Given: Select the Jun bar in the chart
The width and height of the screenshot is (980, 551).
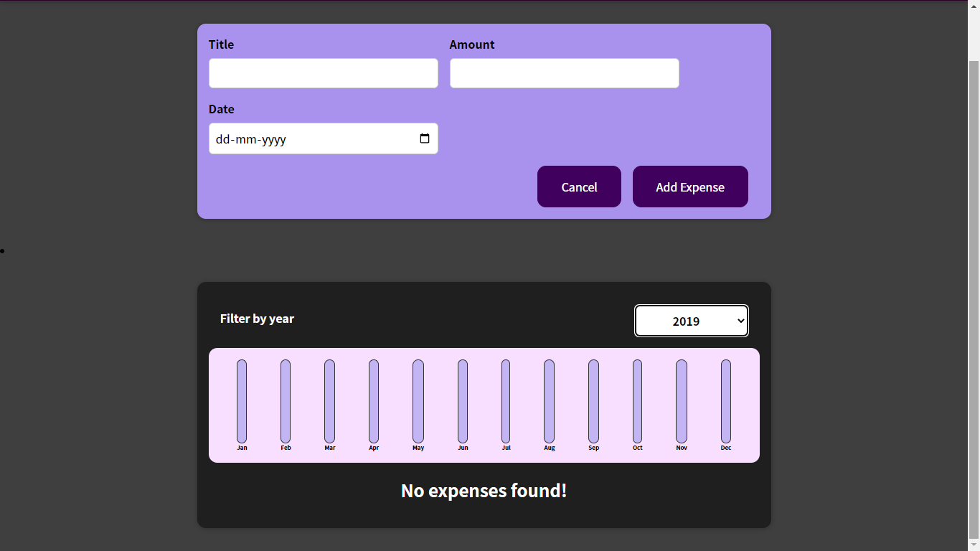Looking at the screenshot, I should click(462, 402).
